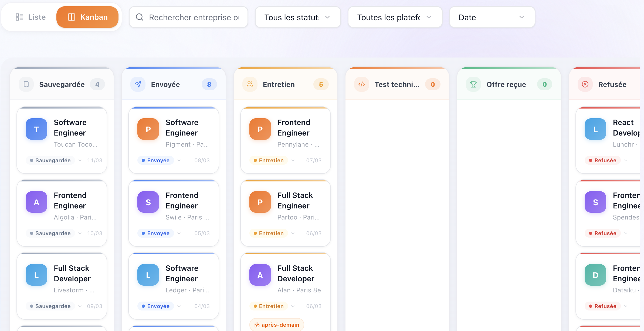Expand the 'Toutes les plateformes' dropdown
The image size is (644, 331).
tap(395, 17)
